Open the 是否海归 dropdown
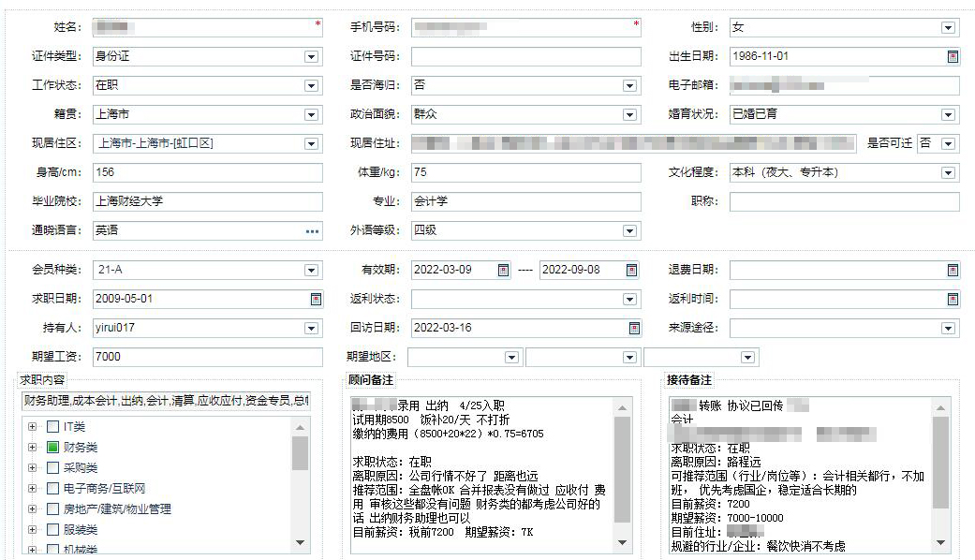The width and height of the screenshot is (975, 560). [630, 86]
